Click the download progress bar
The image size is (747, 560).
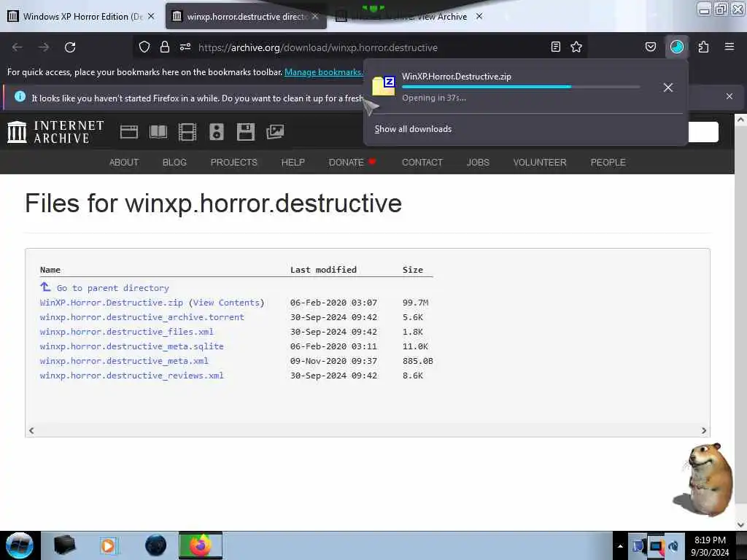pos(521,87)
